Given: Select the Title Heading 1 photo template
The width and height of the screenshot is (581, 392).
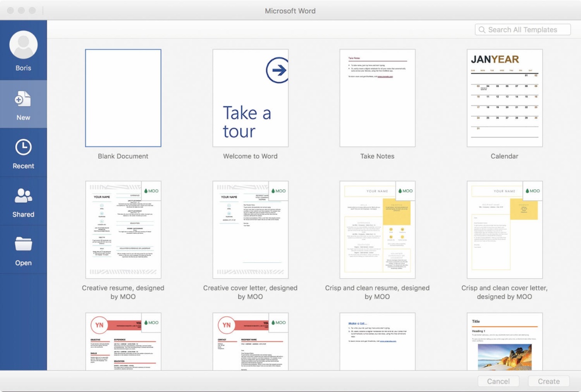Looking at the screenshot, I should tap(505, 342).
